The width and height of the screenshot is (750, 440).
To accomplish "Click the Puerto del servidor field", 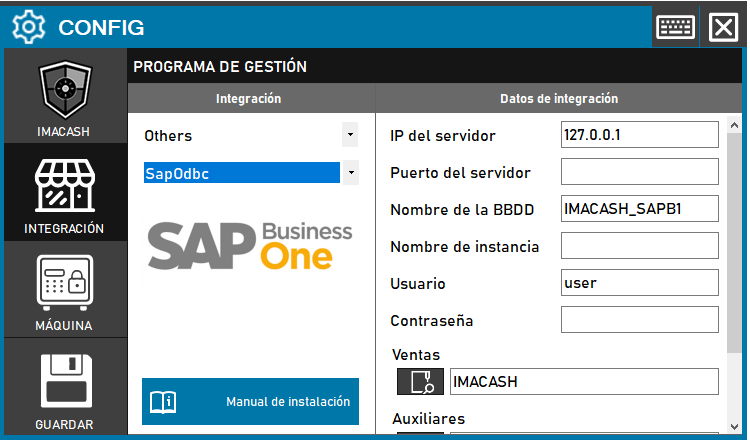I will (639, 172).
